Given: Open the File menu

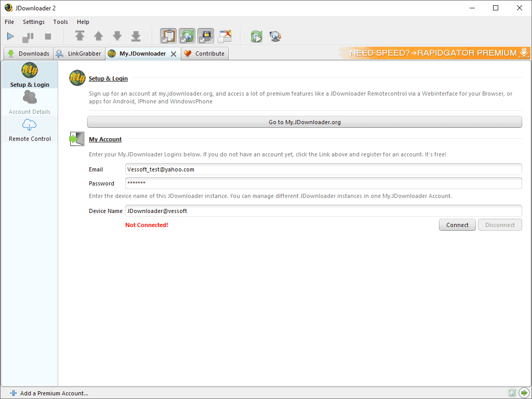Looking at the screenshot, I should (9, 22).
